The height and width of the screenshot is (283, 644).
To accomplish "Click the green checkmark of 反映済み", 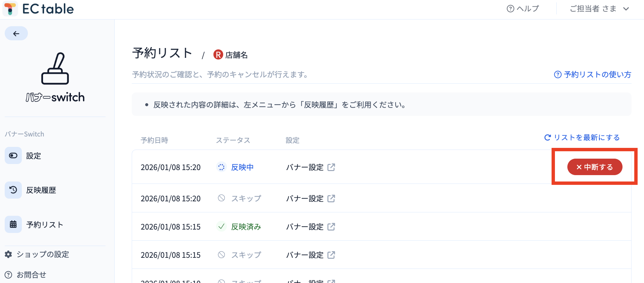I will (221, 227).
